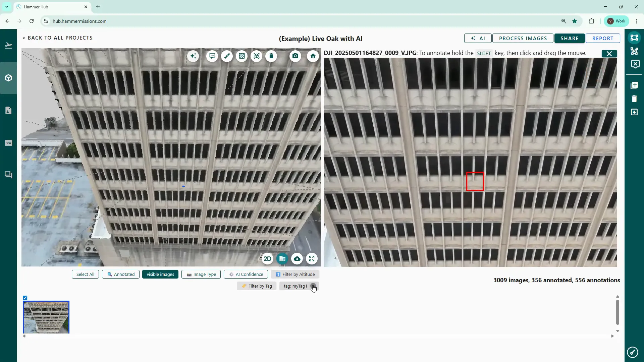Reset view with the home icon
The image size is (644, 362).
click(x=313, y=56)
